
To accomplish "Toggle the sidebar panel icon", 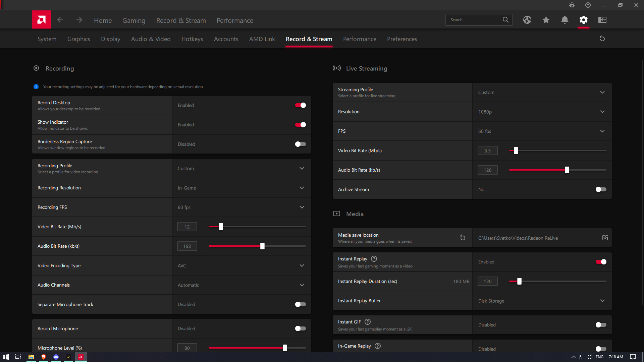I will click(602, 20).
